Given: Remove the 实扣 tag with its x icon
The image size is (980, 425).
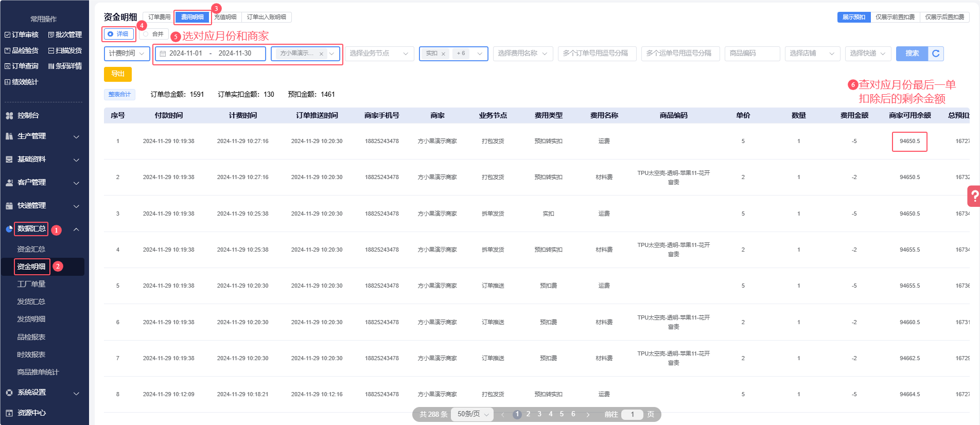Looking at the screenshot, I should 443,54.
